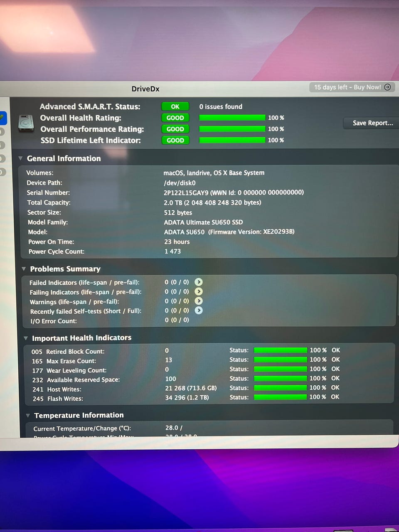Click the I/O Error Count row label
The height and width of the screenshot is (532, 399).
tap(53, 321)
